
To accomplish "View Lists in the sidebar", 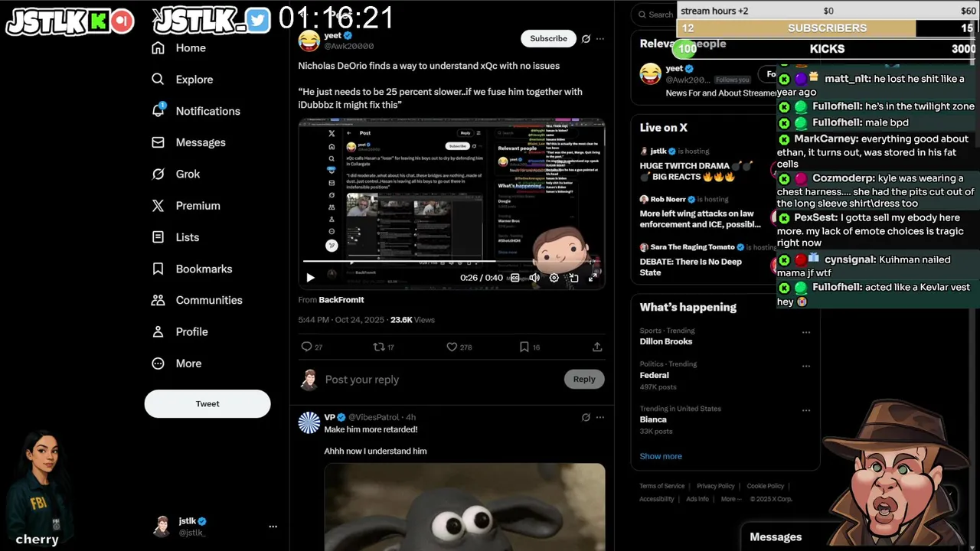I will coord(175,237).
